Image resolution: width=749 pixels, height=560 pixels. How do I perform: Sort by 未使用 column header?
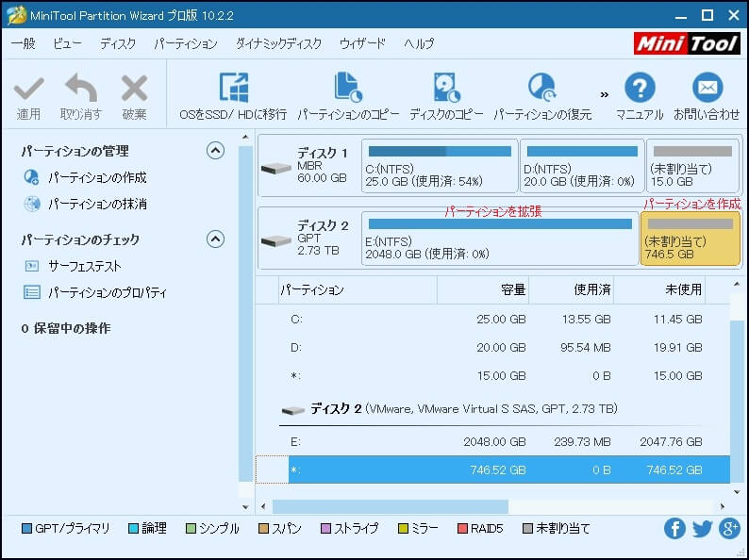[659, 289]
